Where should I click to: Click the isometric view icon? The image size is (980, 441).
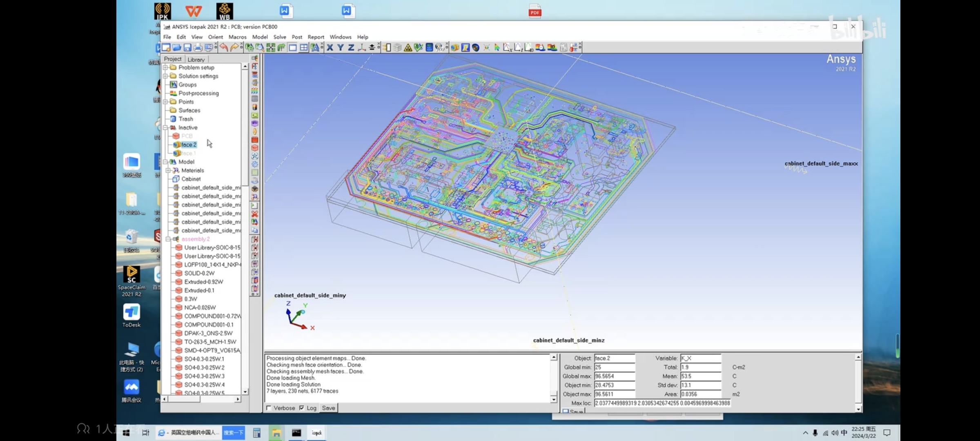362,48
